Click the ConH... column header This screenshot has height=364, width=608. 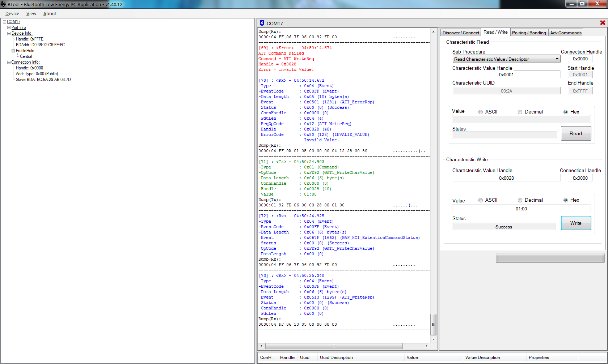267,357
